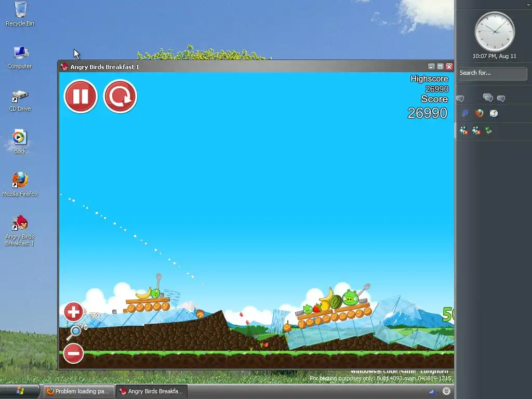
Task: Select the Mozilla Firefox desktop shortcut
Action: pyautogui.click(x=20, y=184)
